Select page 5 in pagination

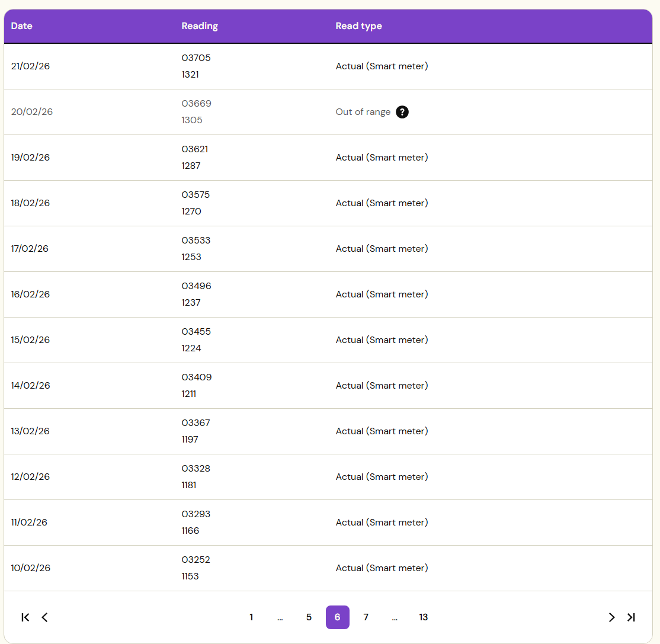pyautogui.click(x=309, y=617)
